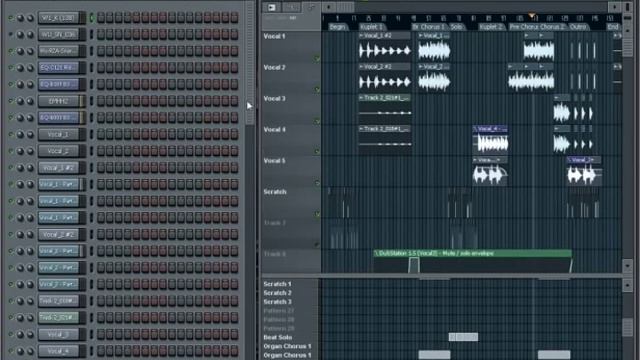
Task: Enable first step of Vocal_1 channel
Action: coord(101,134)
